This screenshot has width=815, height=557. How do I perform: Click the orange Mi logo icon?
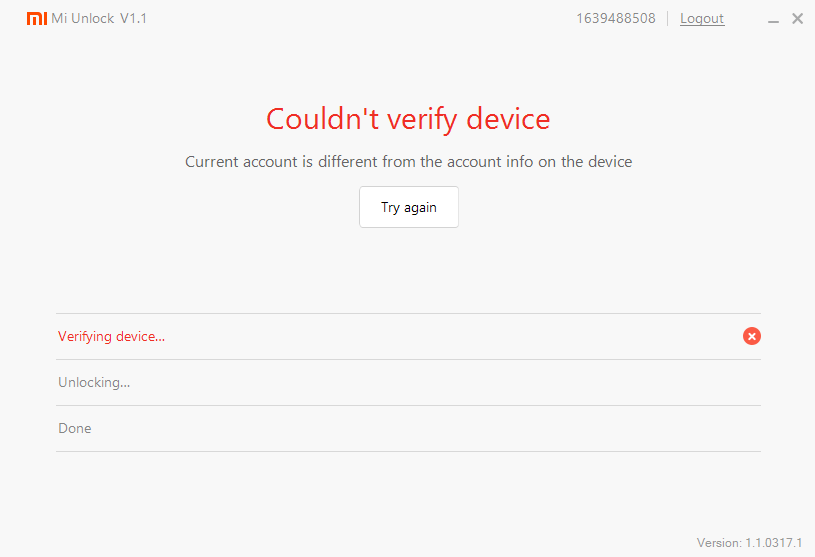click(36, 18)
